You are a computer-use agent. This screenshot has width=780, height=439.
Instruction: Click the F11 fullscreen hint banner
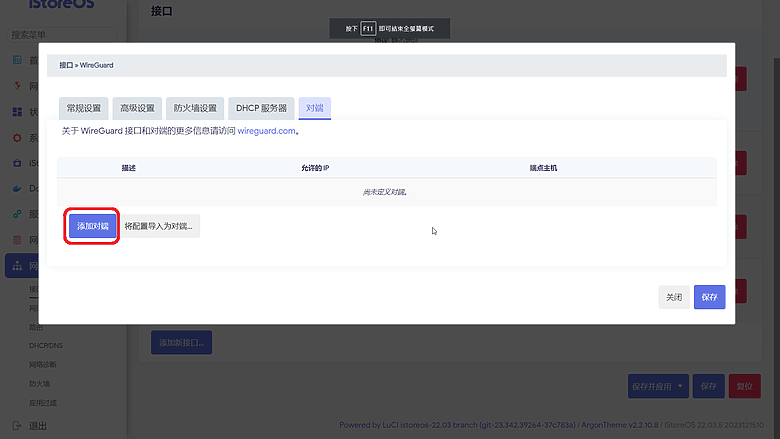pos(390,28)
